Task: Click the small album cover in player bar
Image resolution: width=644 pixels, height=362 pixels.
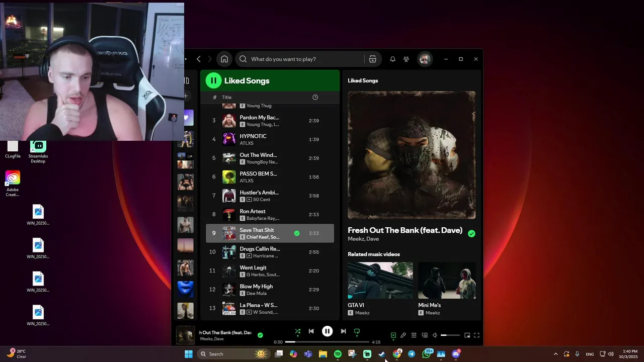Action: pyautogui.click(x=185, y=335)
